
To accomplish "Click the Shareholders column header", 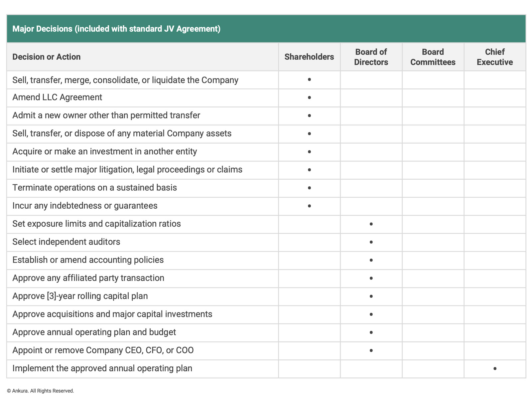I will (309, 57).
